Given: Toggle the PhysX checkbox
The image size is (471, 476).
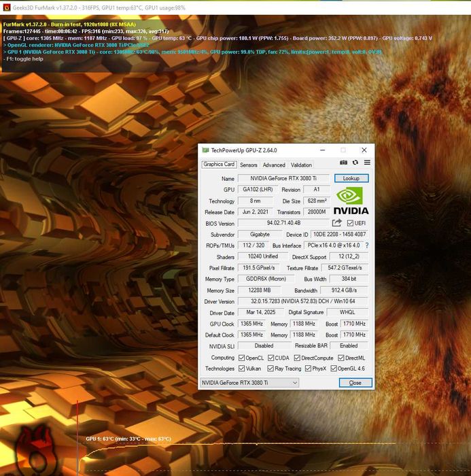Looking at the screenshot, I should [x=308, y=369].
